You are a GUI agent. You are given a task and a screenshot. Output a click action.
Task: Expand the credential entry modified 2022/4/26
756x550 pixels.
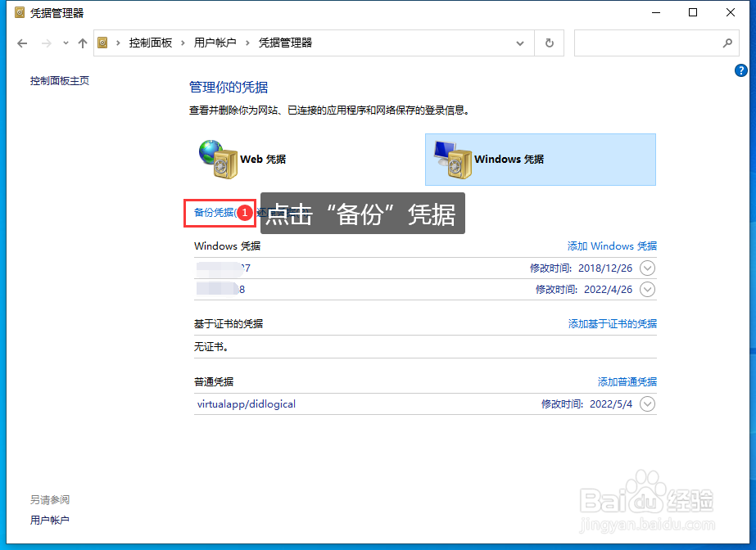[646, 289]
